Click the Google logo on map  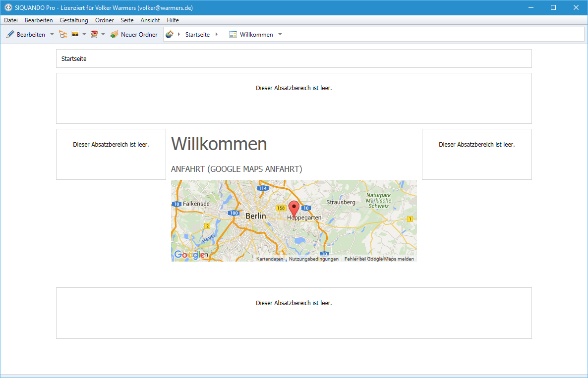tap(190, 255)
